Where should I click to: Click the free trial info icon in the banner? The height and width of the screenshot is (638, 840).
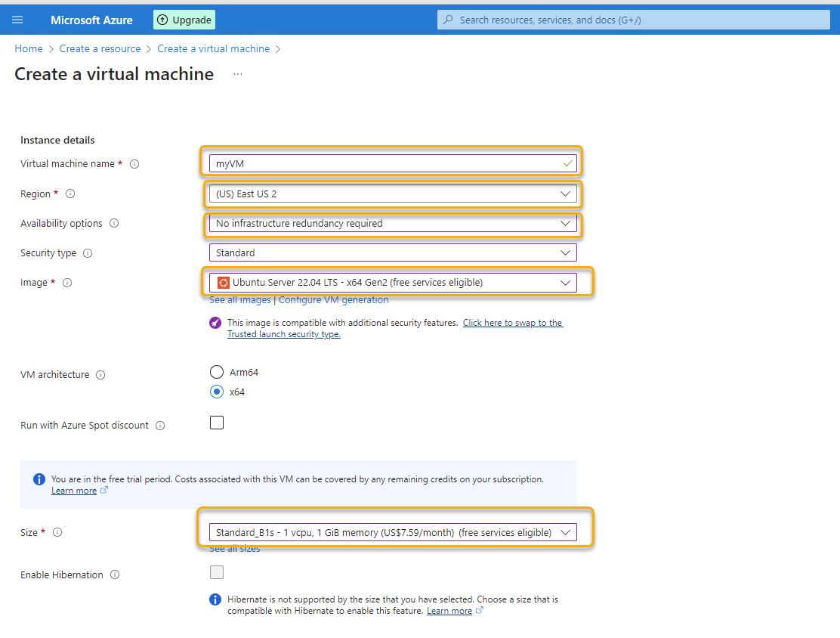click(x=39, y=478)
